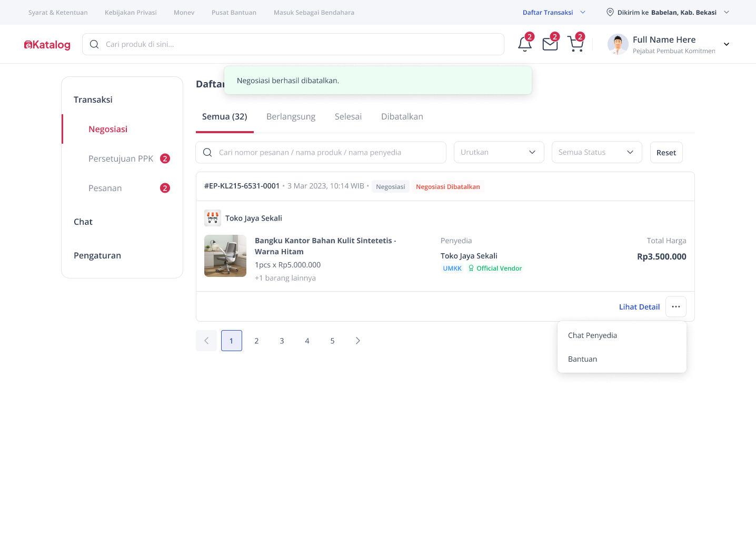Open the messages envelope icon
The width and height of the screenshot is (756, 538).
point(550,44)
